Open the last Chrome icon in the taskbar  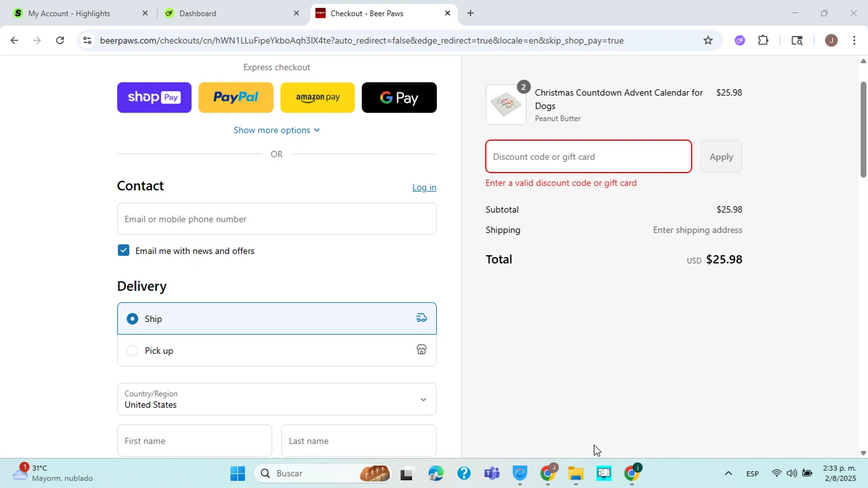pos(632,474)
